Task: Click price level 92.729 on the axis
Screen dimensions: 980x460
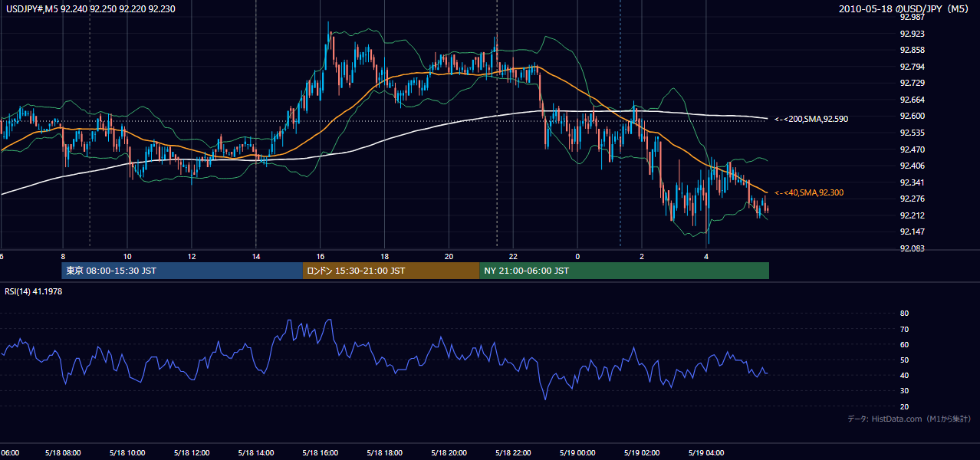Action: click(912, 83)
